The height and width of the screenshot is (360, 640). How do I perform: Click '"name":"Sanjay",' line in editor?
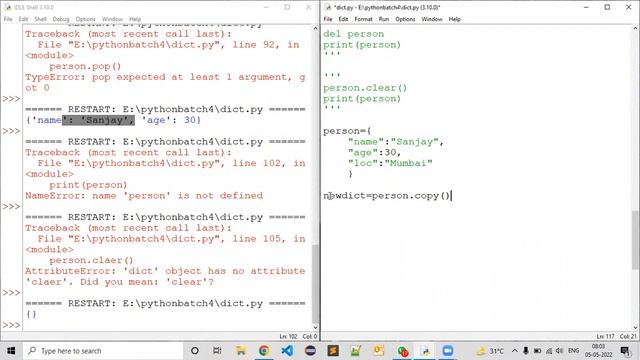click(396, 142)
